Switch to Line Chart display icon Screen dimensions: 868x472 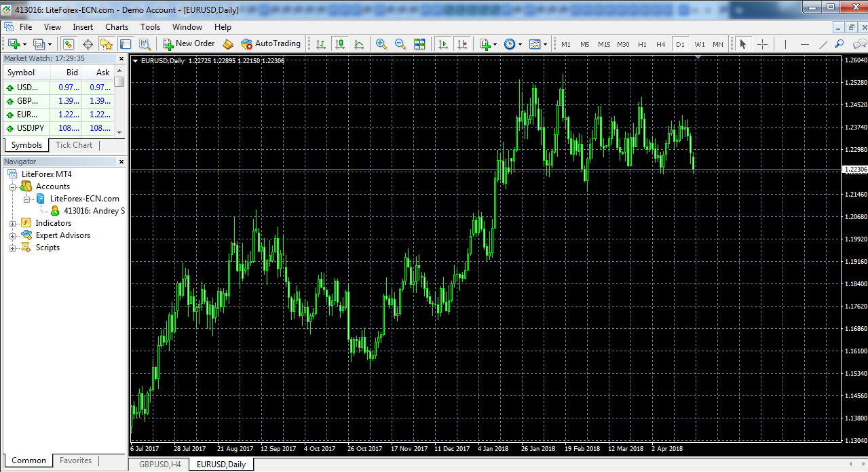click(359, 43)
